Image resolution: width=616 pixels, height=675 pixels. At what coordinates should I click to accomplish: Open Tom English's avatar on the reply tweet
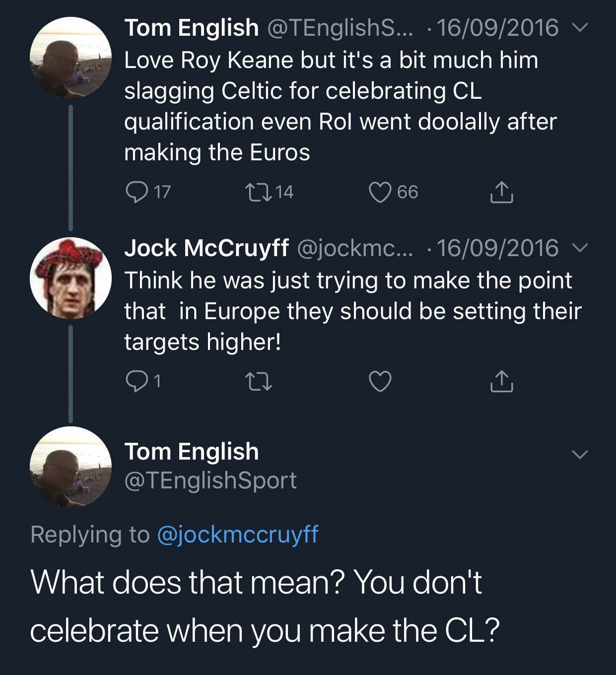pos(71,467)
